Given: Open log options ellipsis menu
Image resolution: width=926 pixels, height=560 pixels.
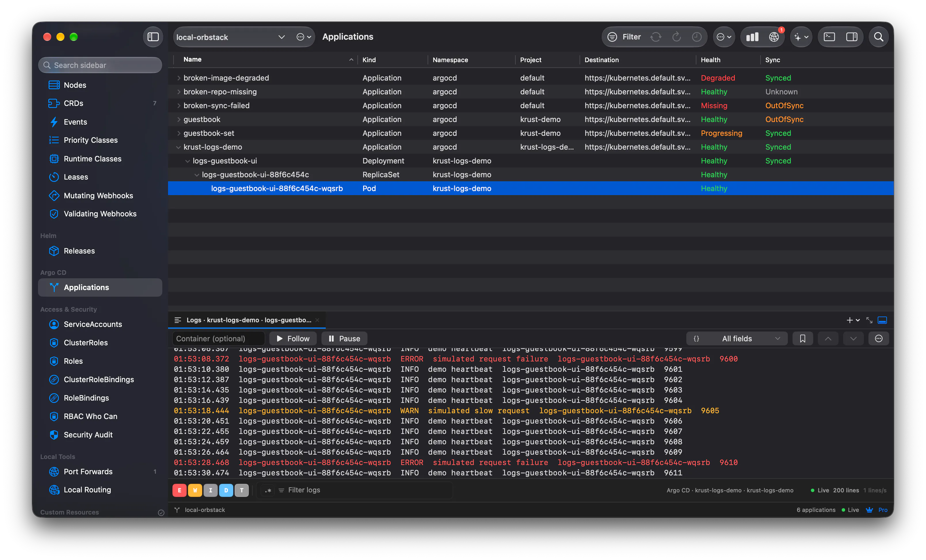Looking at the screenshot, I should pos(879,338).
